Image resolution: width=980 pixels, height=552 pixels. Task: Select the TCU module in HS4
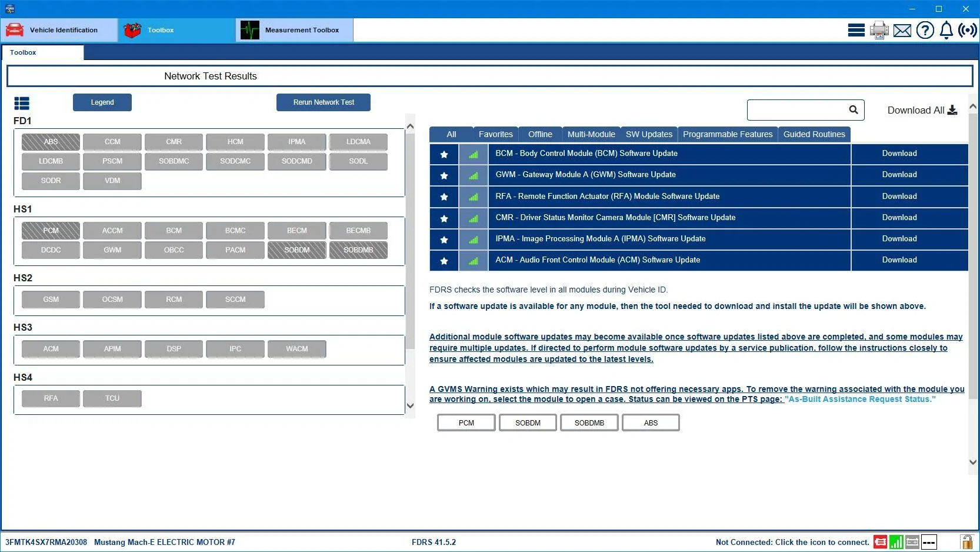[x=112, y=398]
